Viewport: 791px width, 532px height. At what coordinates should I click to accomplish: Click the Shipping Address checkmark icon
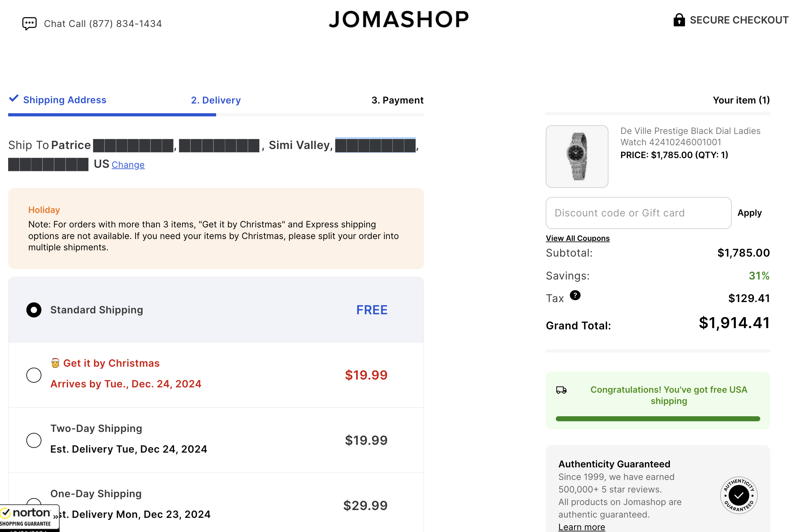(x=13, y=99)
